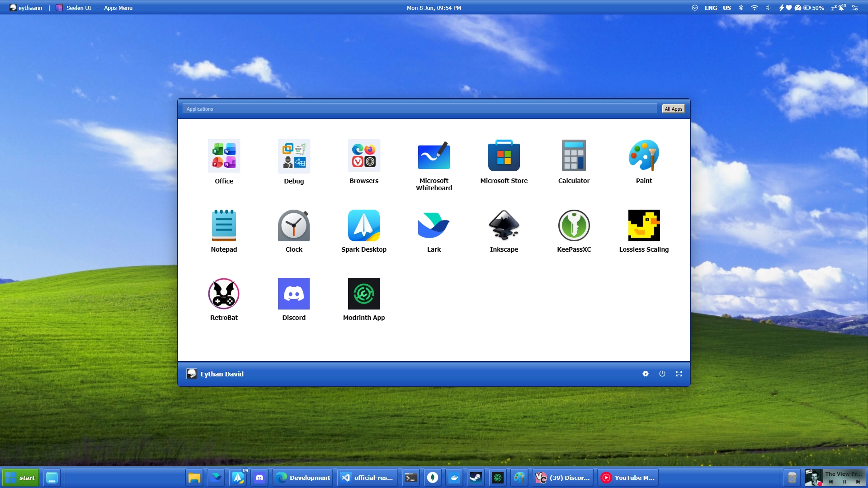Launch Paint from Apps Menu
Viewport: 868px width, 488px height.
coord(644,162)
